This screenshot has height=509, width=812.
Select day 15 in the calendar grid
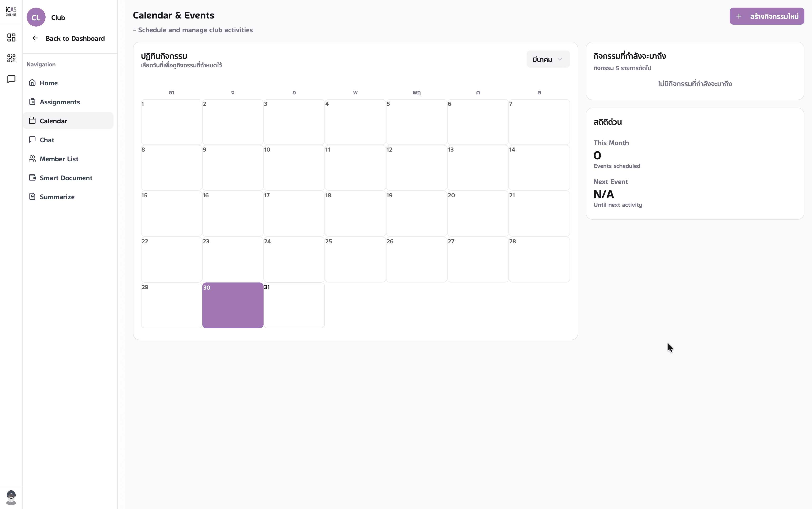coord(171,213)
